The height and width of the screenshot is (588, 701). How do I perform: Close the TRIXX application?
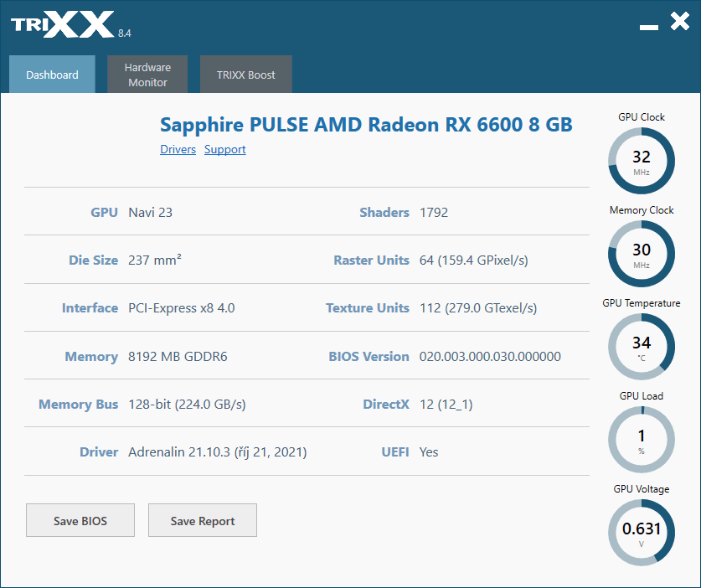[680, 22]
